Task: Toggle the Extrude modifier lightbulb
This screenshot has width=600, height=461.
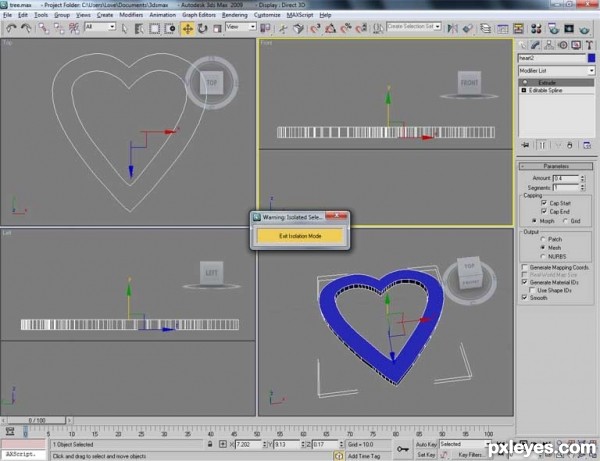Action: (x=525, y=82)
